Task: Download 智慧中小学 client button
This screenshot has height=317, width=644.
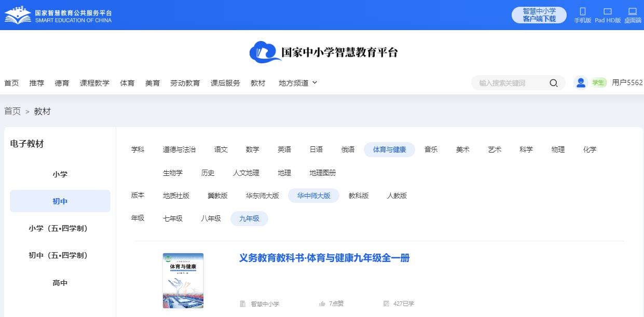Action: click(539, 15)
